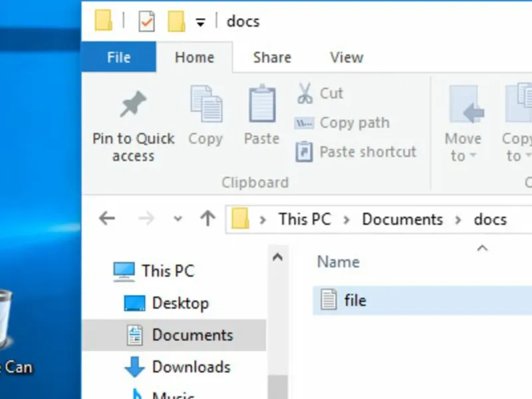The image size is (532, 399).
Task: Click the Copy button in Clipboard group
Action: tap(205, 116)
